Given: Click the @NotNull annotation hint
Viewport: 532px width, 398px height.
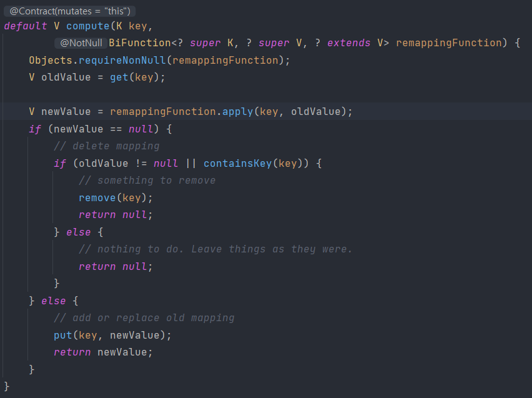Looking at the screenshot, I should tap(81, 42).
